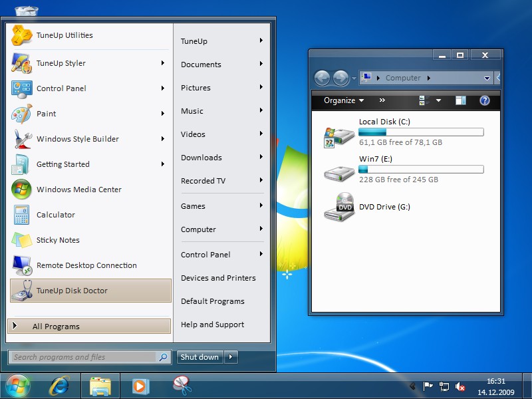This screenshot has width=532, height=399.
Task: Click the Snipping Tool scissors taskbar icon
Action: 182,386
